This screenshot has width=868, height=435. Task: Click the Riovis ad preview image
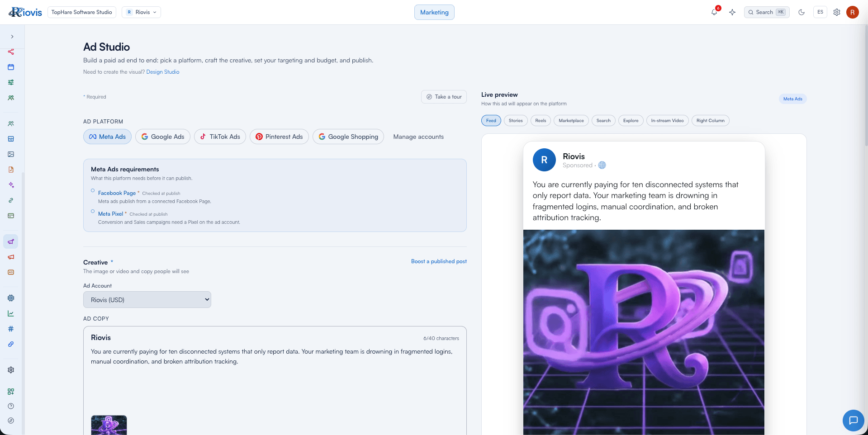[x=644, y=332]
